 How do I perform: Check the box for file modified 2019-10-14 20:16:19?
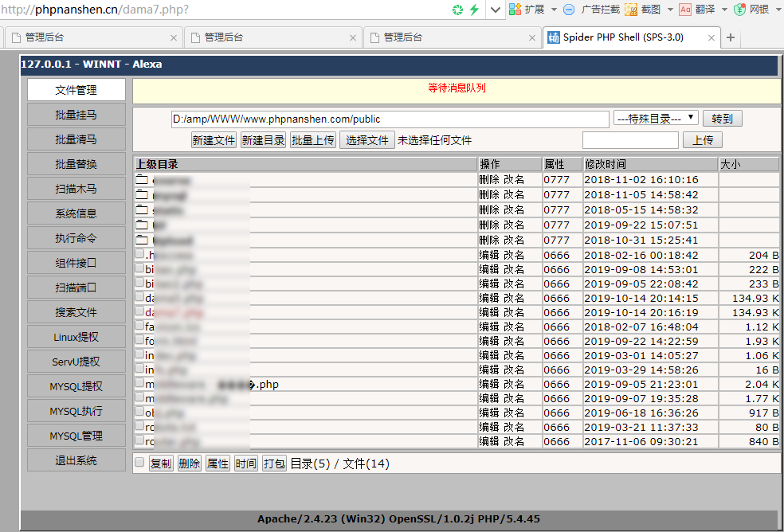tap(139, 311)
